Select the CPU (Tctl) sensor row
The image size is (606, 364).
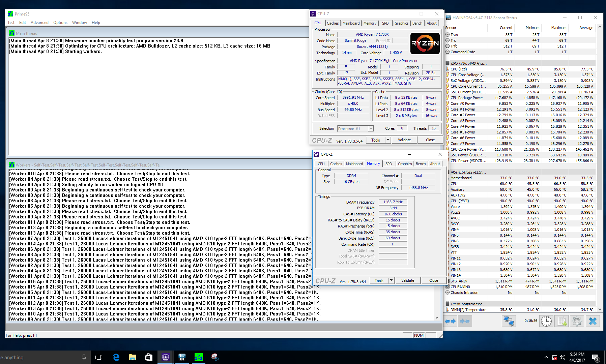520,69
